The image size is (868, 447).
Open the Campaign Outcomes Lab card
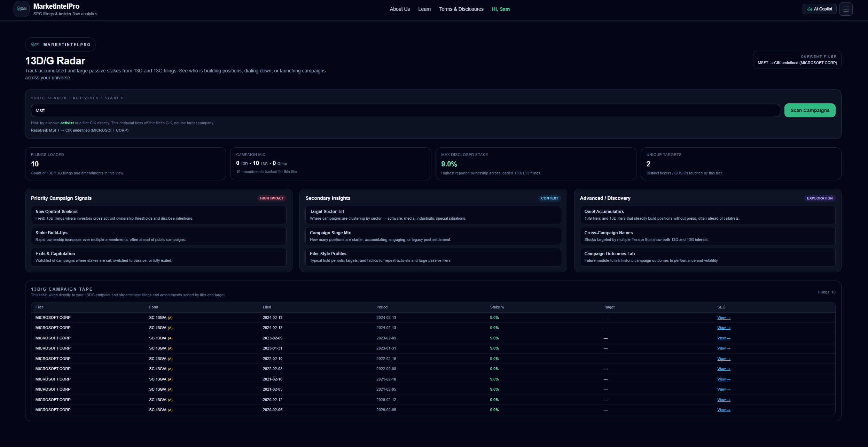(707, 257)
